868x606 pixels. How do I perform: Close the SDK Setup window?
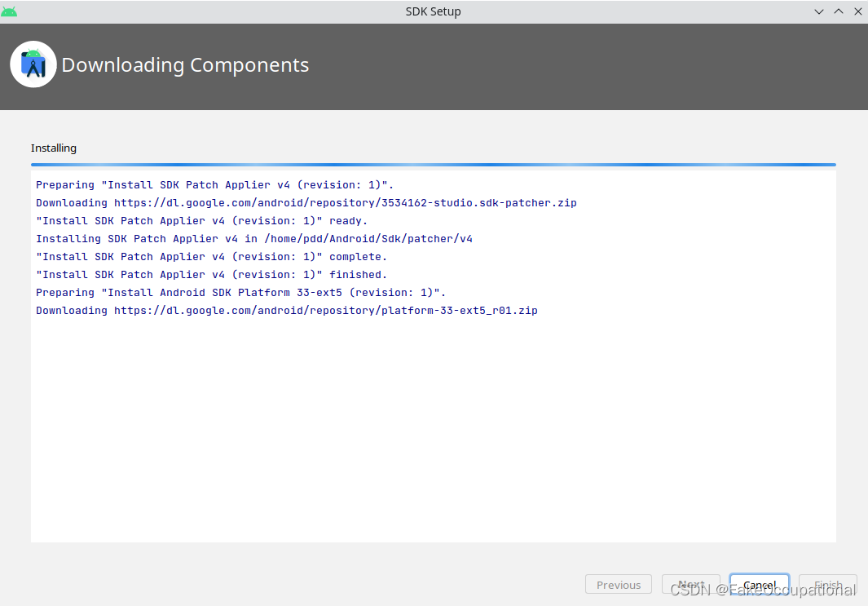(858, 11)
